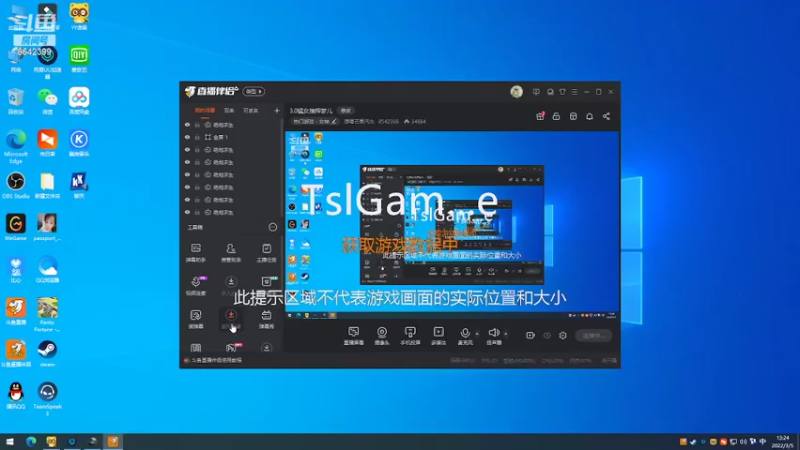800x450 pixels.
Task: Open the Windows Start button
Action: coord(10,441)
